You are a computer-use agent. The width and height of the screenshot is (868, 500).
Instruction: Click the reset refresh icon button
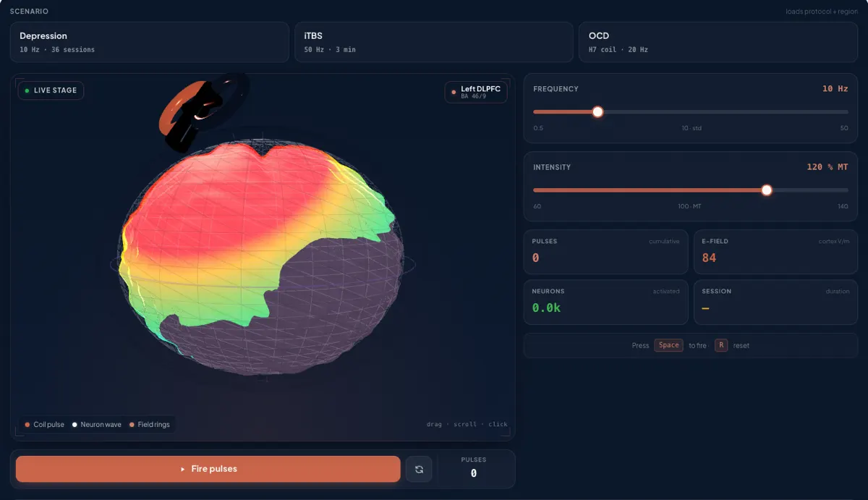click(419, 469)
